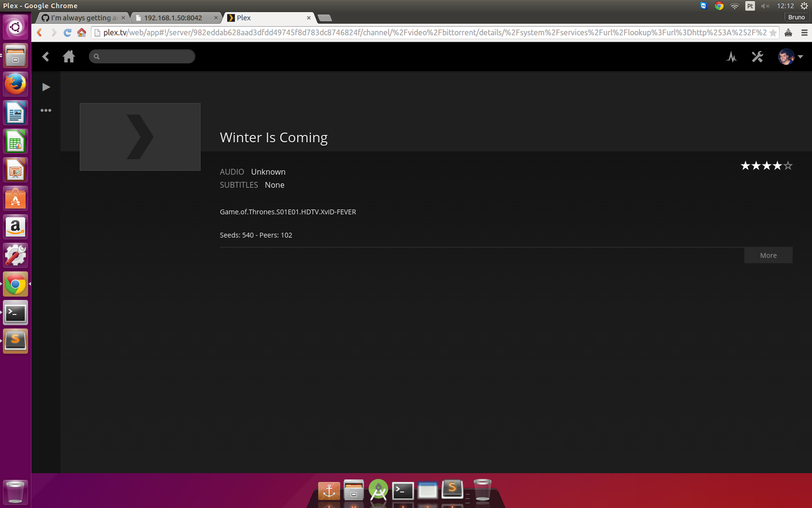Click the Chrome home button

tap(82, 32)
